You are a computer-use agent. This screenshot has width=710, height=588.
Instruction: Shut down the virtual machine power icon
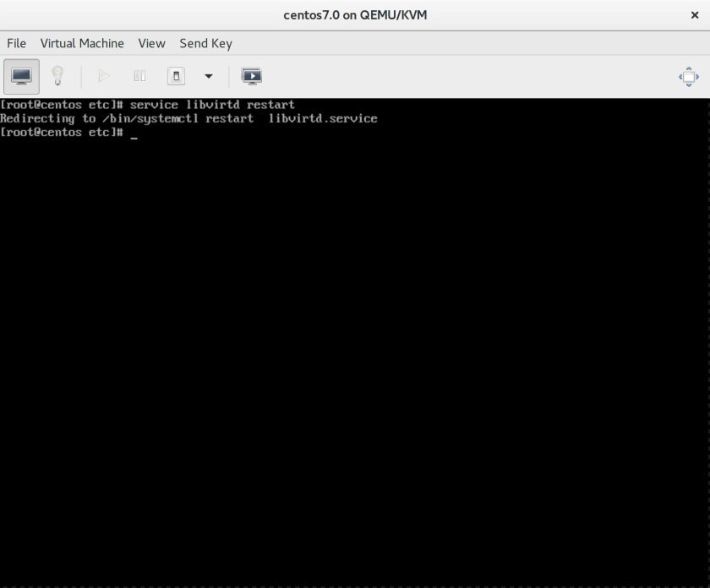176,76
